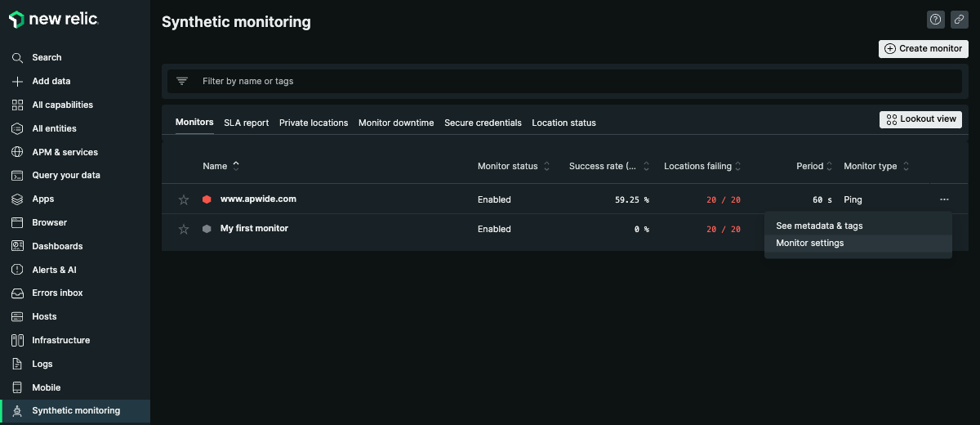Click the Search icon in sidebar
Screen dimensions: 980x425
click(x=17, y=58)
